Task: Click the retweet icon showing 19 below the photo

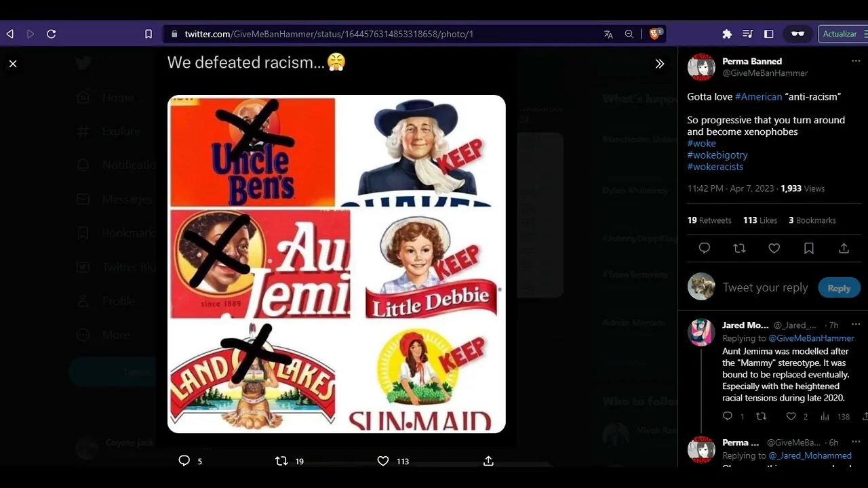Action: 281,461
